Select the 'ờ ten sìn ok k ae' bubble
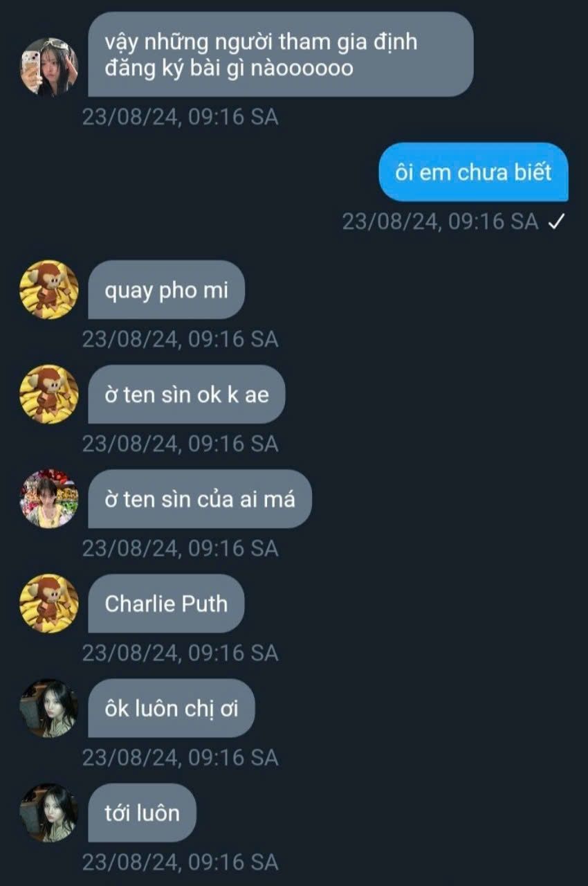Viewport: 588px width, 886px height. [186, 394]
